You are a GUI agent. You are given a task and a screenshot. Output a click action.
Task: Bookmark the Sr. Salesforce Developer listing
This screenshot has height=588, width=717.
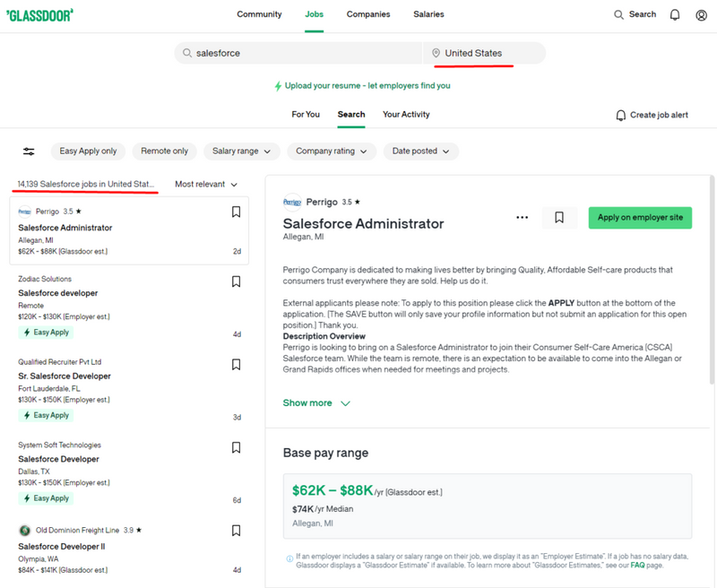point(236,365)
